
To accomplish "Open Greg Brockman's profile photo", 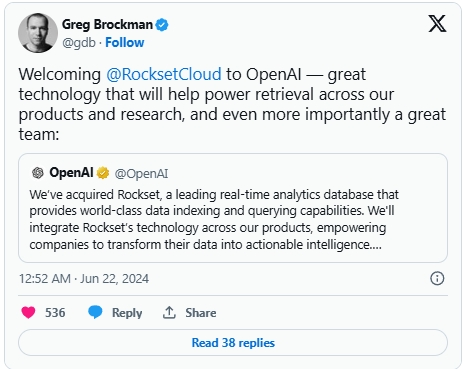I will pos(38,33).
